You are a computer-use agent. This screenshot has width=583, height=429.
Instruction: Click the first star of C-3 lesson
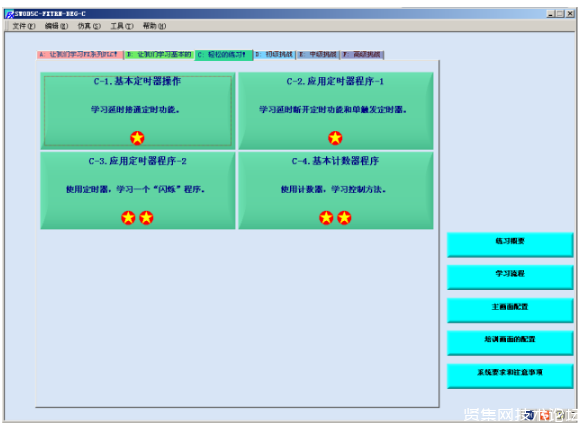[128, 218]
